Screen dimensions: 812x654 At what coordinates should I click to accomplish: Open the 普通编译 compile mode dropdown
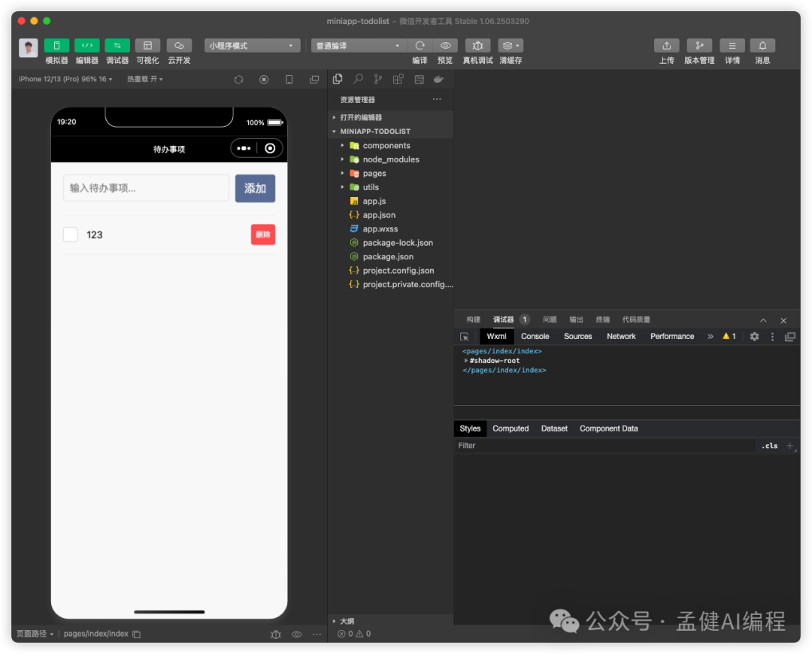point(359,46)
